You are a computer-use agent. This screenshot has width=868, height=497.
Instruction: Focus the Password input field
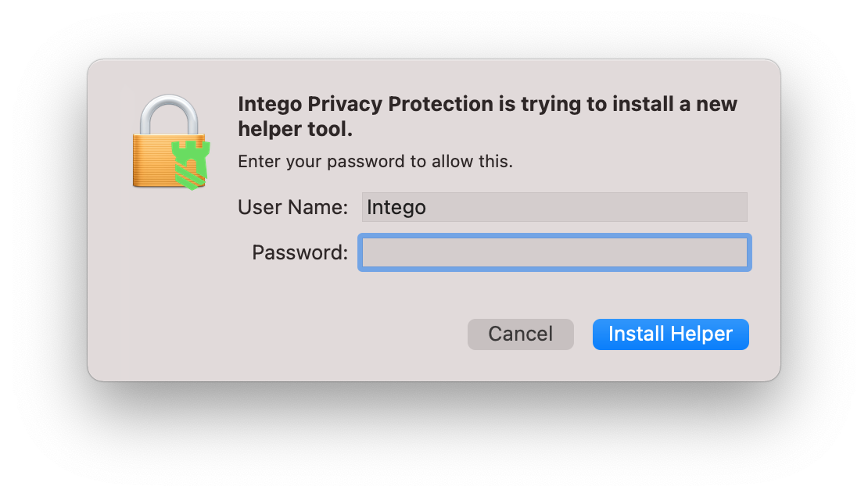point(554,252)
